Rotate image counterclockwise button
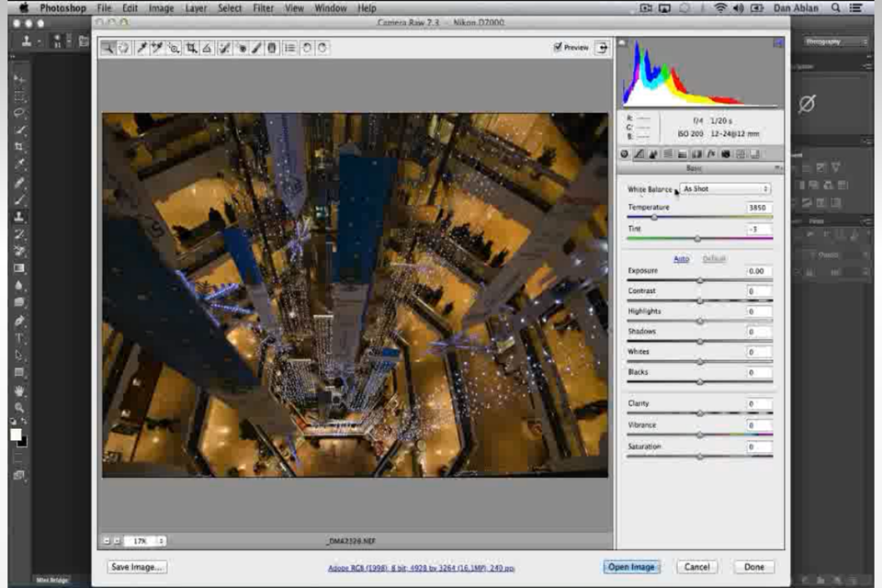The height and width of the screenshot is (588, 882). (x=307, y=48)
